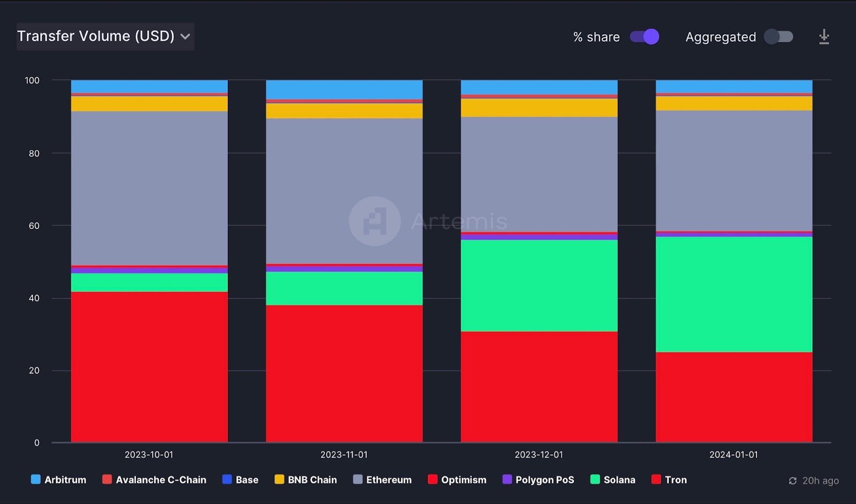Click the 2023-11-01 axis label
856x504 pixels.
coord(344,455)
